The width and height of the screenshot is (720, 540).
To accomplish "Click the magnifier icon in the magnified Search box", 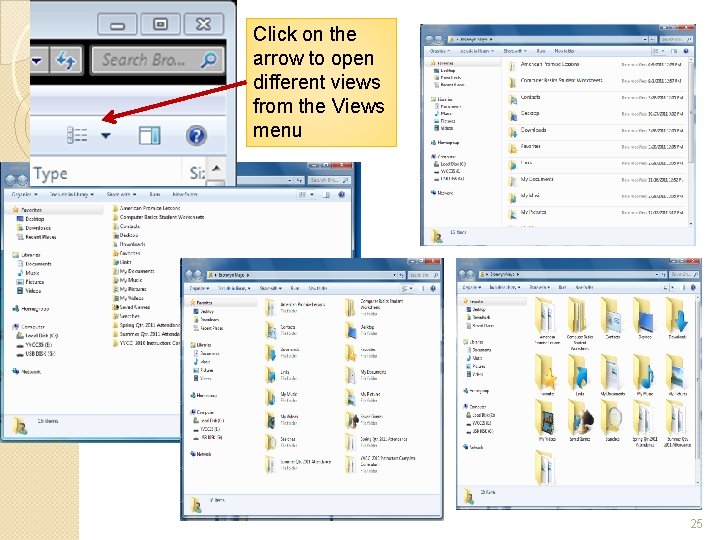I will pos(208,60).
